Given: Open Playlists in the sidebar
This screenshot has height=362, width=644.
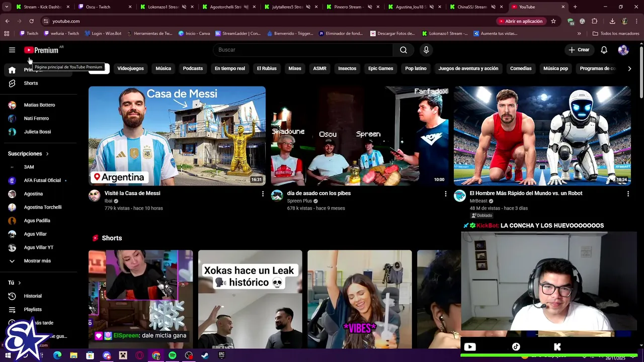Looking at the screenshot, I should 33,310.
